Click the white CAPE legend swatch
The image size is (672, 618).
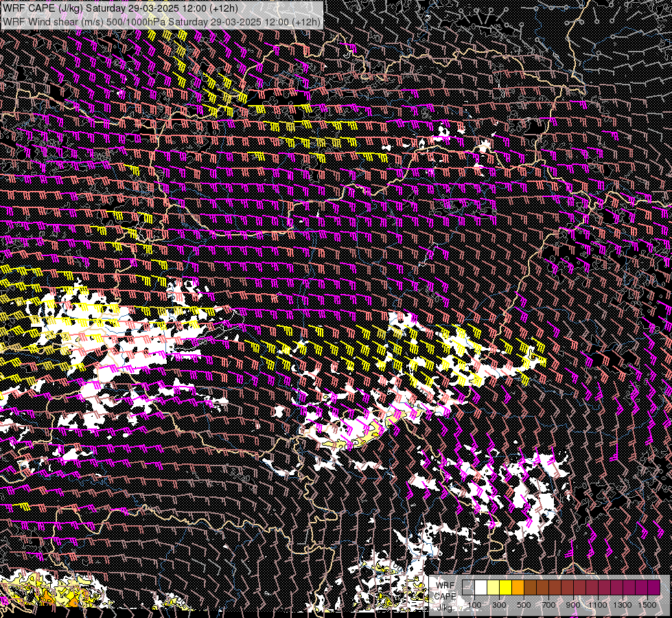tap(481, 587)
